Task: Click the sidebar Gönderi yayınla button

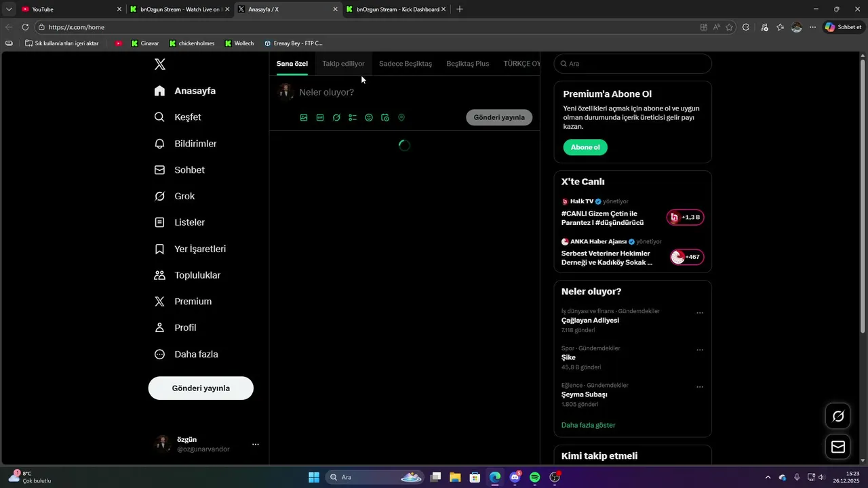Action: [x=201, y=388]
